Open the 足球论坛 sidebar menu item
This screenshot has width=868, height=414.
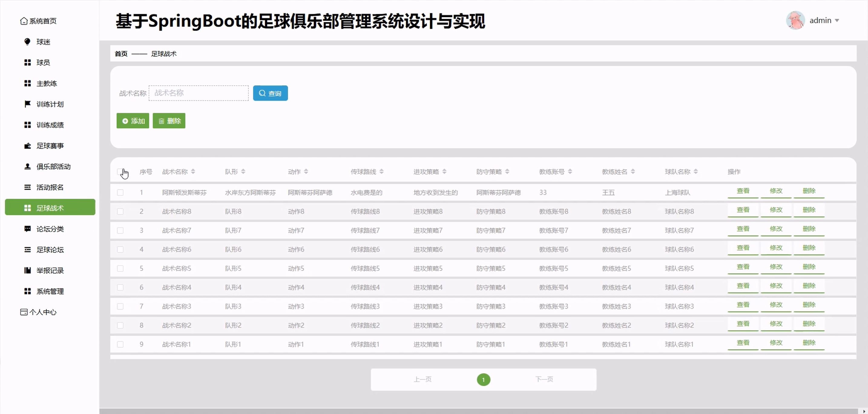coord(50,250)
